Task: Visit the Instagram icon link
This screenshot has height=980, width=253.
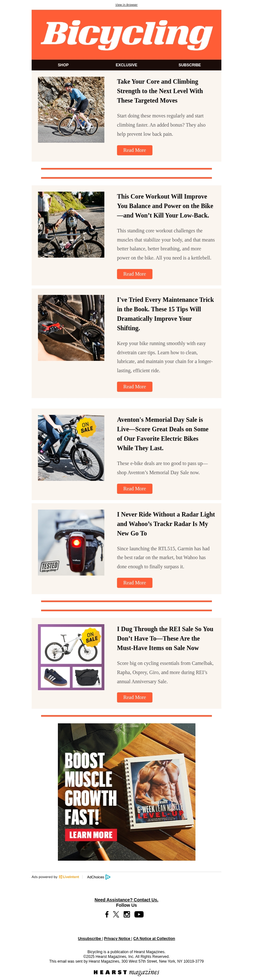Action: [x=127, y=914]
